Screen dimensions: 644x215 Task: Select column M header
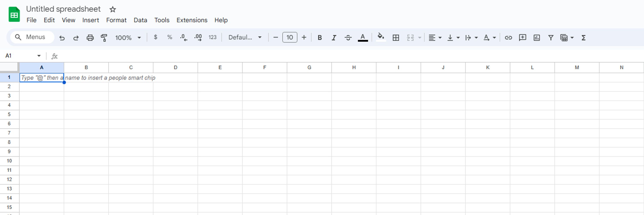[577, 68]
